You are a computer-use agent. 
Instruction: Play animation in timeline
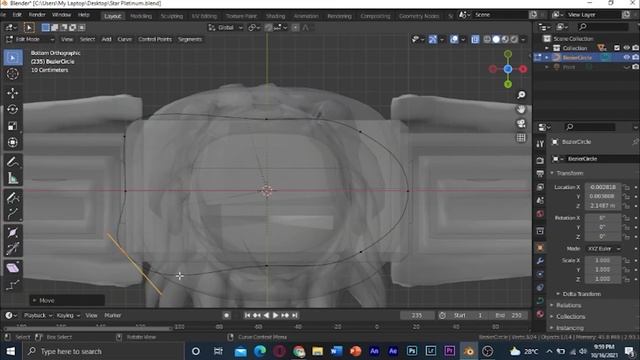pos(276,316)
